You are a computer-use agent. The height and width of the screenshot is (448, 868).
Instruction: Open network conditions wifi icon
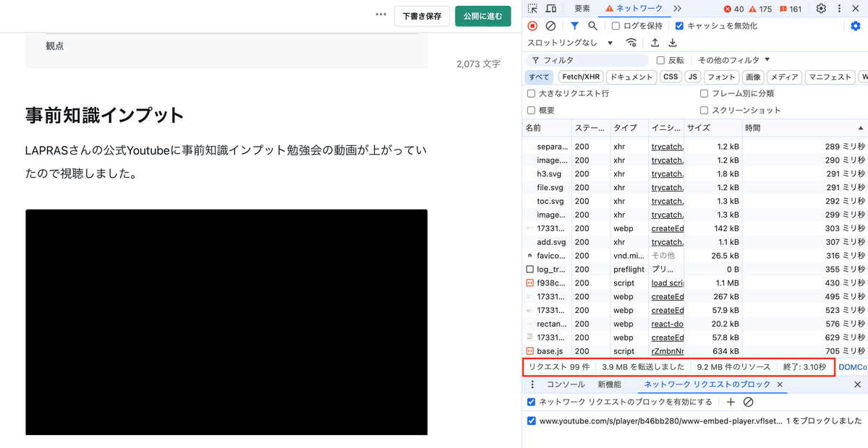coord(631,43)
